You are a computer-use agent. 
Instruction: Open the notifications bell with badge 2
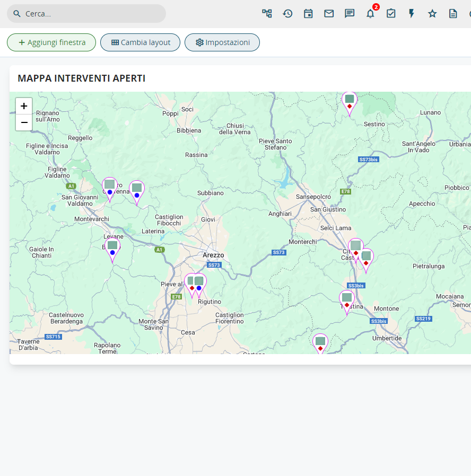coord(370,13)
